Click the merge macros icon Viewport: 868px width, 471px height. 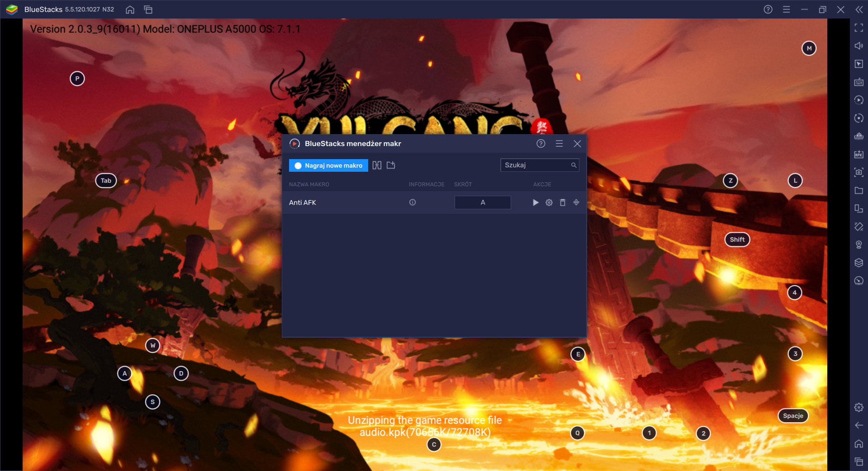377,165
